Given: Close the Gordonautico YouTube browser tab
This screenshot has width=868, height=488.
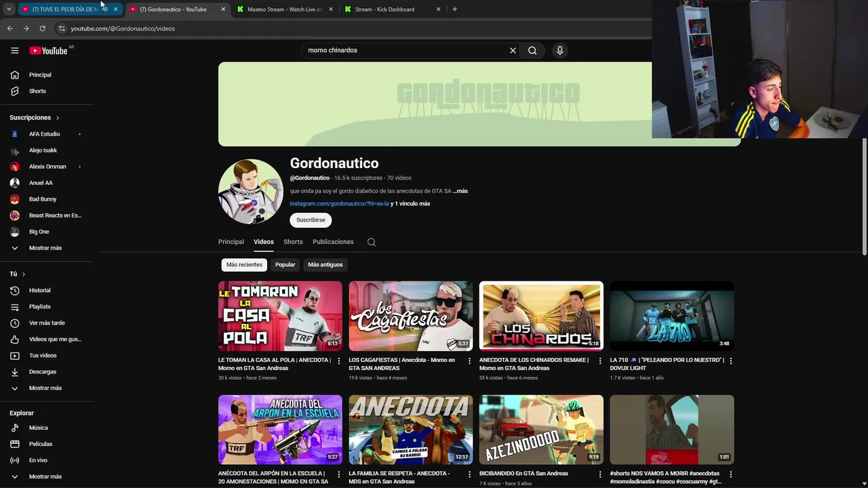Looking at the screenshot, I should [223, 9].
